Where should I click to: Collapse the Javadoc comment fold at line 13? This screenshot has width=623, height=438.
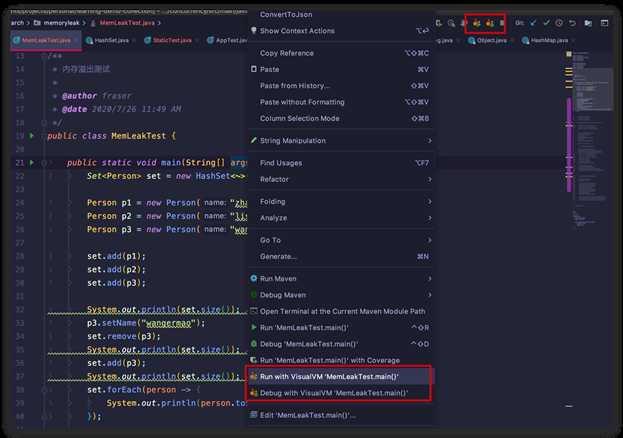[x=44, y=56]
